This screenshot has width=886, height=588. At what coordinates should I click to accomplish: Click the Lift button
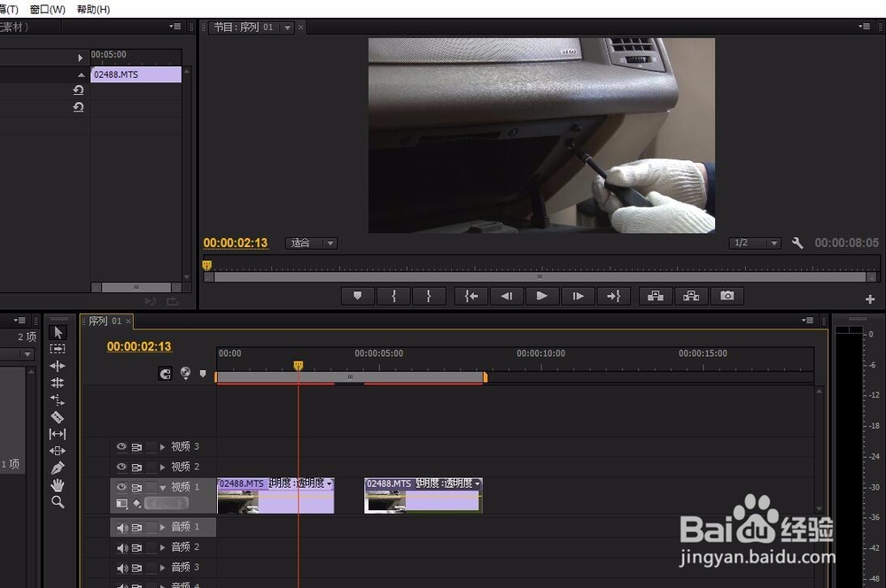point(656,296)
